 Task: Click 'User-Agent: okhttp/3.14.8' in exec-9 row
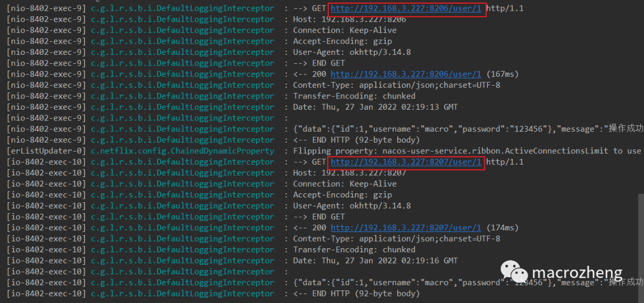pos(352,52)
